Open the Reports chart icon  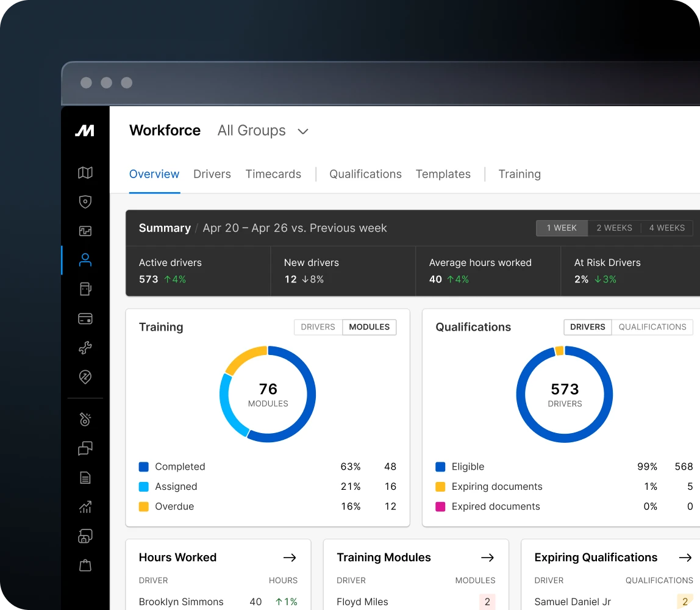[85, 507]
